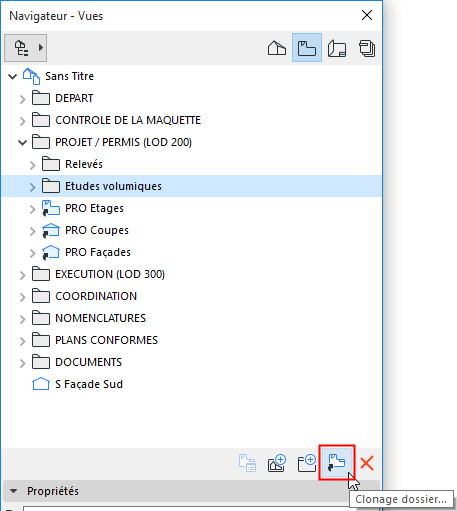The height and width of the screenshot is (511, 457).
Task: Collapse the Sans Titre root node
Action: tap(13, 76)
